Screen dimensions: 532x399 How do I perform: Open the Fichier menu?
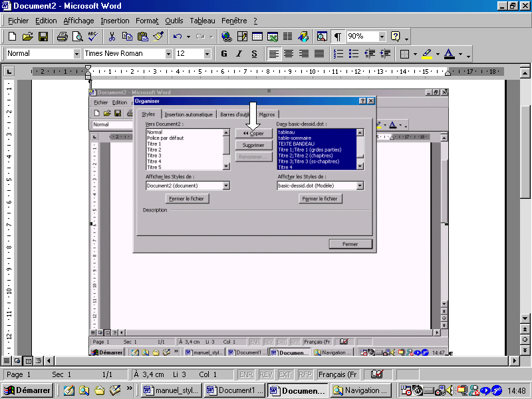(x=19, y=21)
